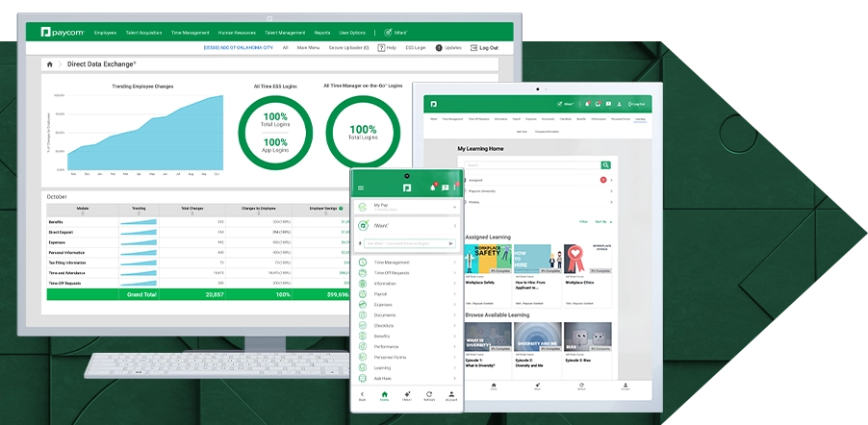Tap the microphone icon in Ask IWant bar
This screenshot has height=425, width=868.
[360, 243]
